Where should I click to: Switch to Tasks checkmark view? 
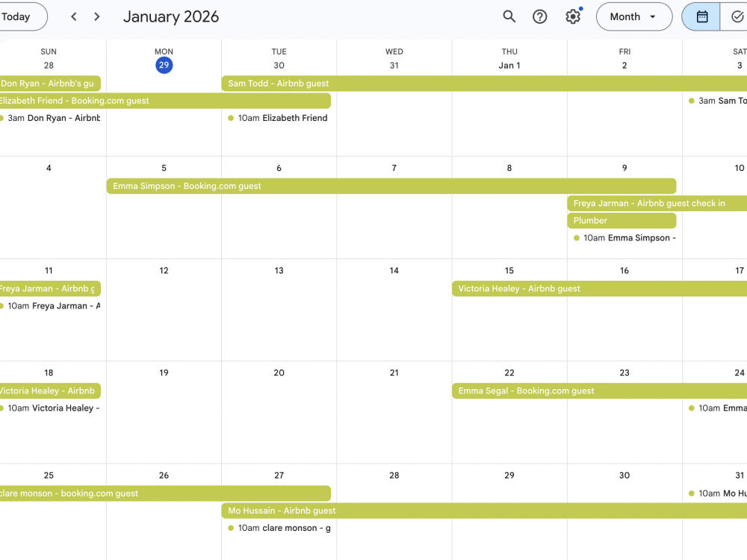tap(736, 16)
